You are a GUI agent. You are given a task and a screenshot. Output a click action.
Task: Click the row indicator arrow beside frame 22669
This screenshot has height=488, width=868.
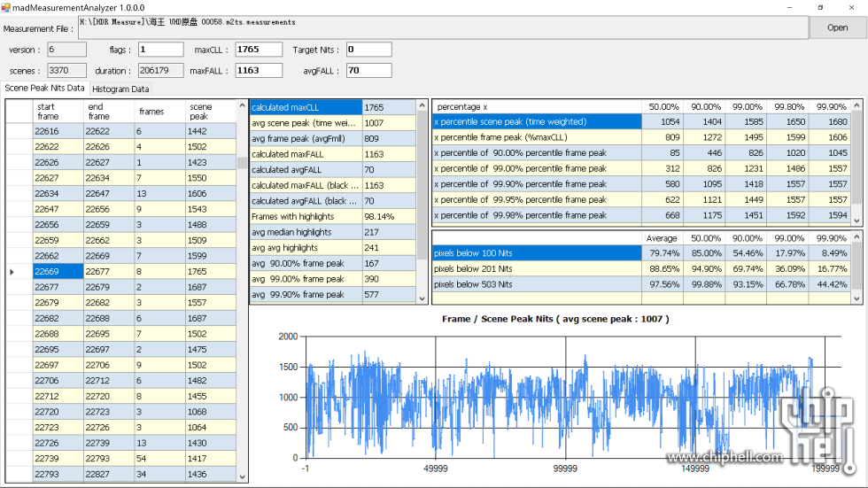coord(12,272)
